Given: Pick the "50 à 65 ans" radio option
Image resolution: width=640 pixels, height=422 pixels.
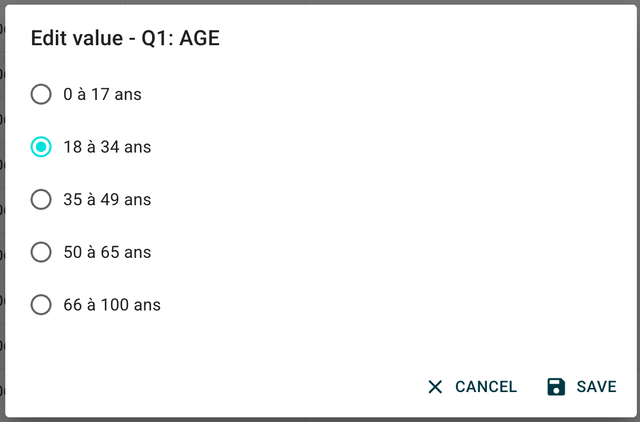Looking at the screenshot, I should [x=41, y=252].
